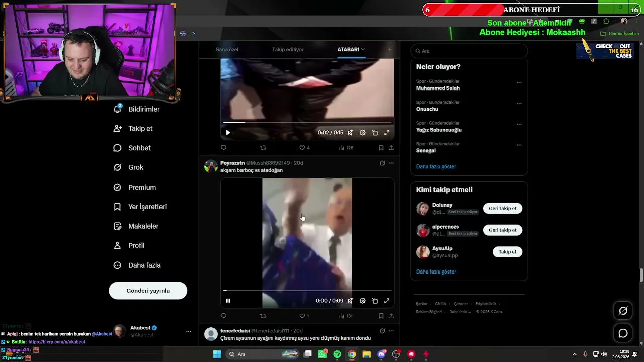Follow back alperenozs with Geri takip et
Image resolution: width=644 pixels, height=362 pixels.
click(503, 230)
